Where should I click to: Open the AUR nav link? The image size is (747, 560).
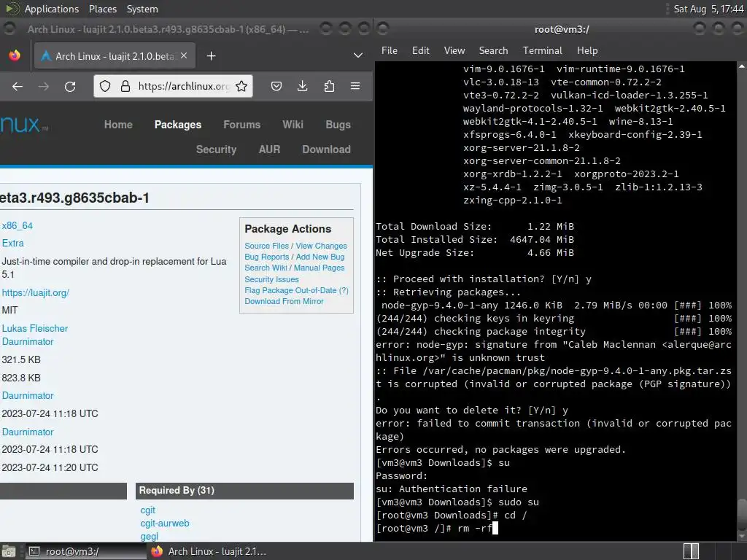click(x=269, y=149)
